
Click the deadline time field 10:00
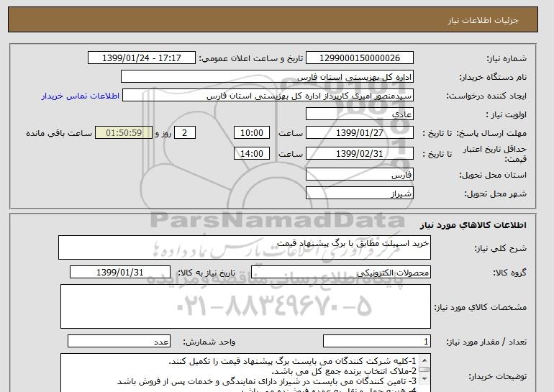point(252,133)
